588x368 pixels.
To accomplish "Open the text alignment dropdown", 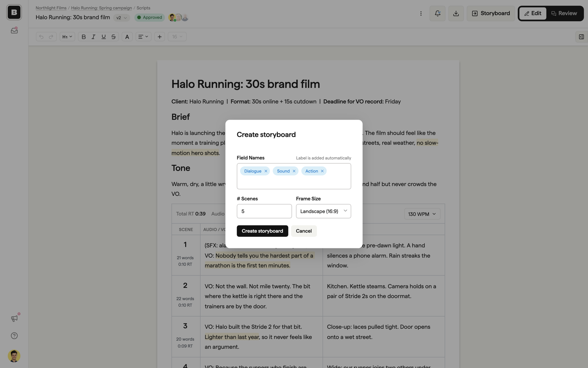I will pos(143,37).
